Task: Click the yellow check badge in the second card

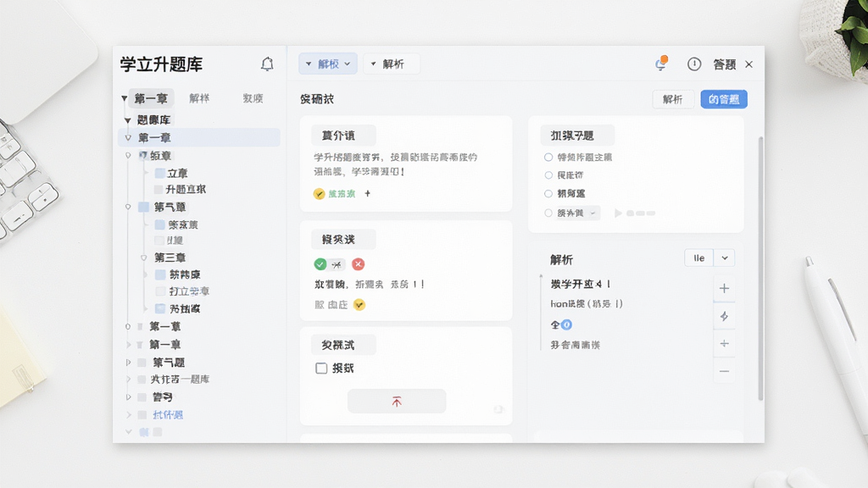Action: (x=359, y=304)
